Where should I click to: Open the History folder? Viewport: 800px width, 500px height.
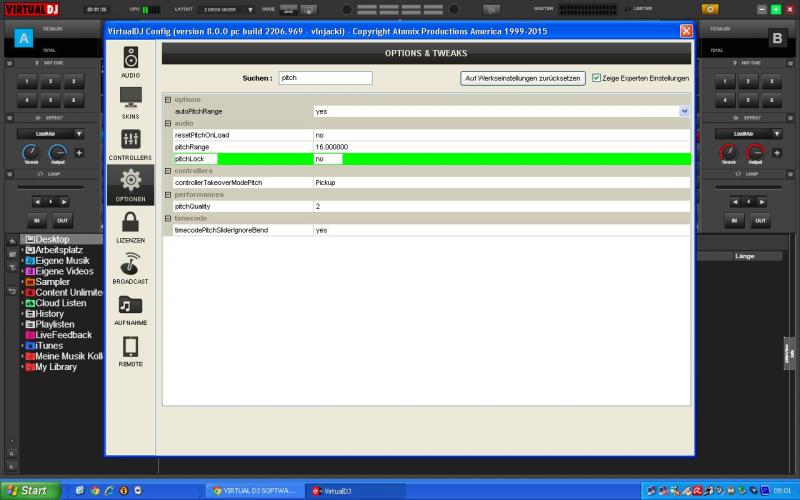point(45,314)
